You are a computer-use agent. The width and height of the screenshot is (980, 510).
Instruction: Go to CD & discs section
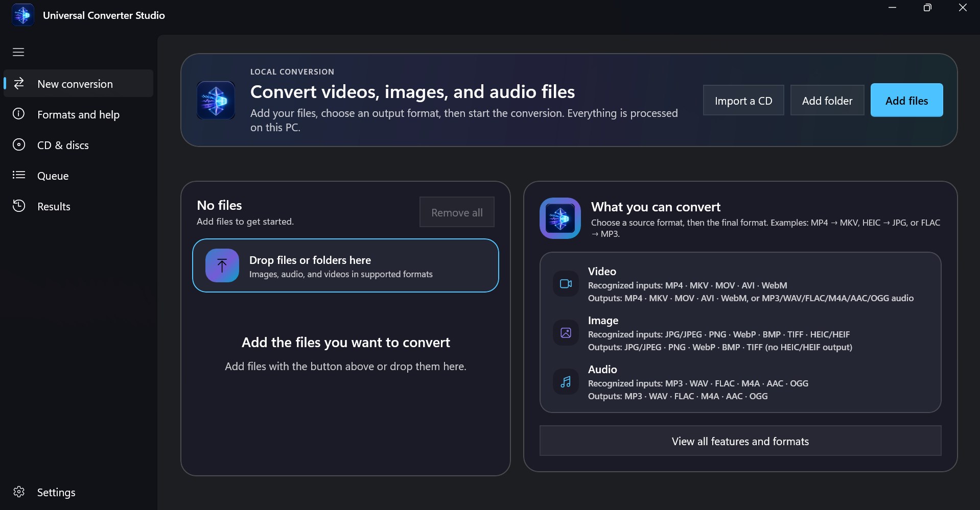click(79, 144)
